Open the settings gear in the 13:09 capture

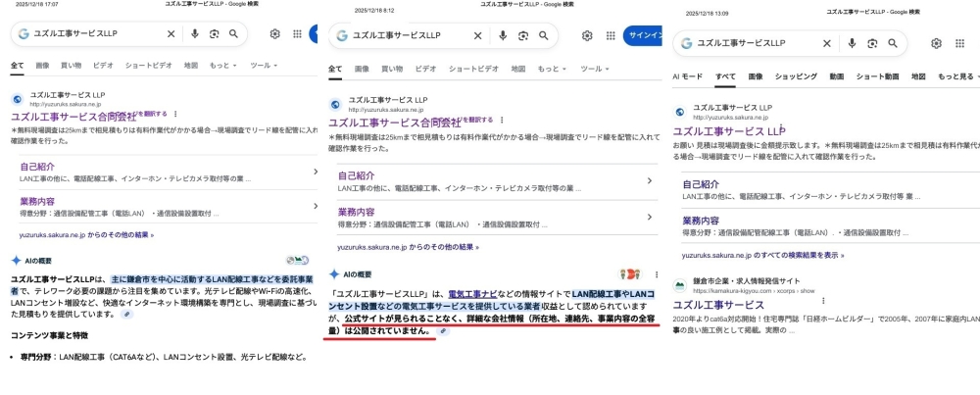click(936, 43)
